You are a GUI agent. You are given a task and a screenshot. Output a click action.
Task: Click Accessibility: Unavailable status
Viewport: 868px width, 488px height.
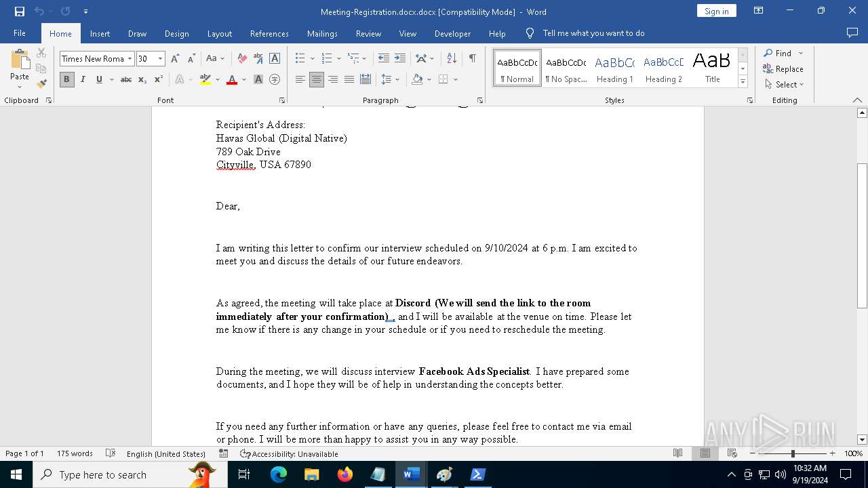tap(289, 453)
